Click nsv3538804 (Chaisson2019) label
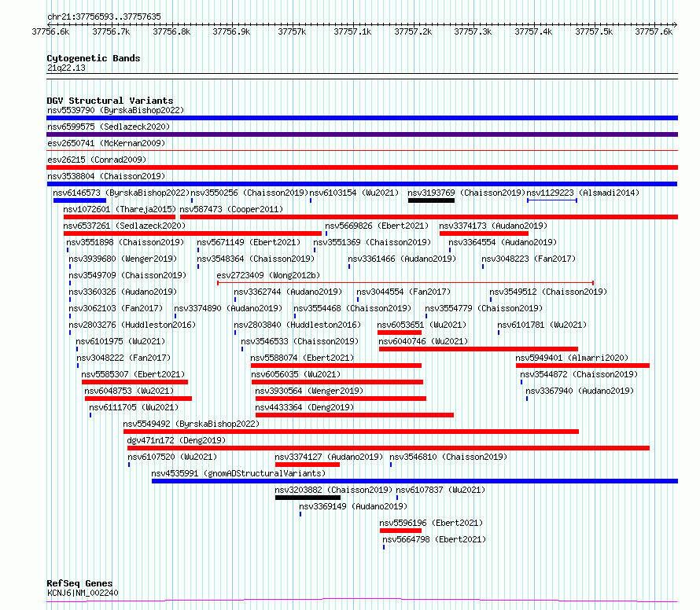700x610 pixels. click(x=106, y=176)
